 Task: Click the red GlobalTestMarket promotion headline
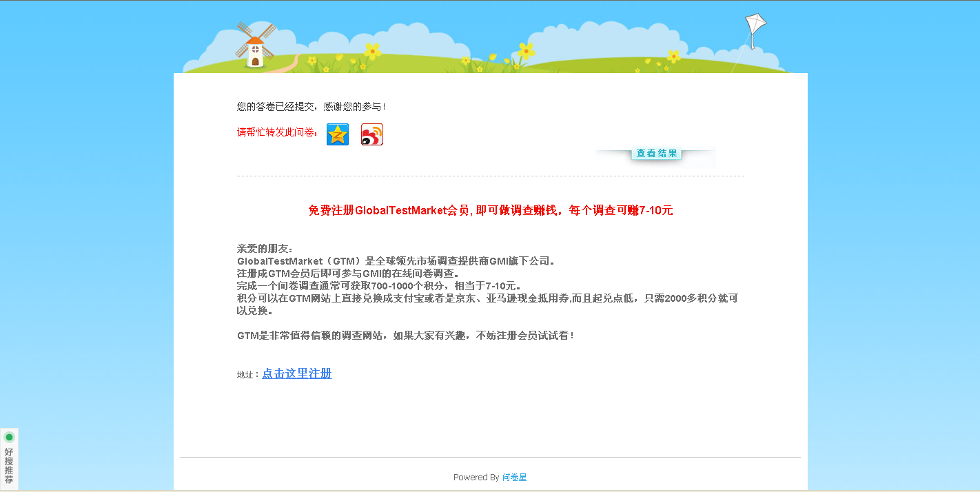pos(490,211)
